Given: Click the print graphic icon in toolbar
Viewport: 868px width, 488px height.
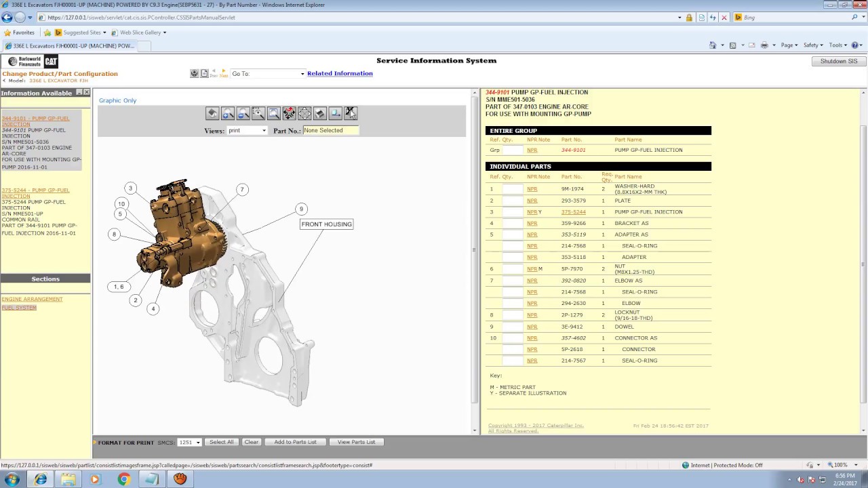Looking at the screenshot, I should pos(320,113).
